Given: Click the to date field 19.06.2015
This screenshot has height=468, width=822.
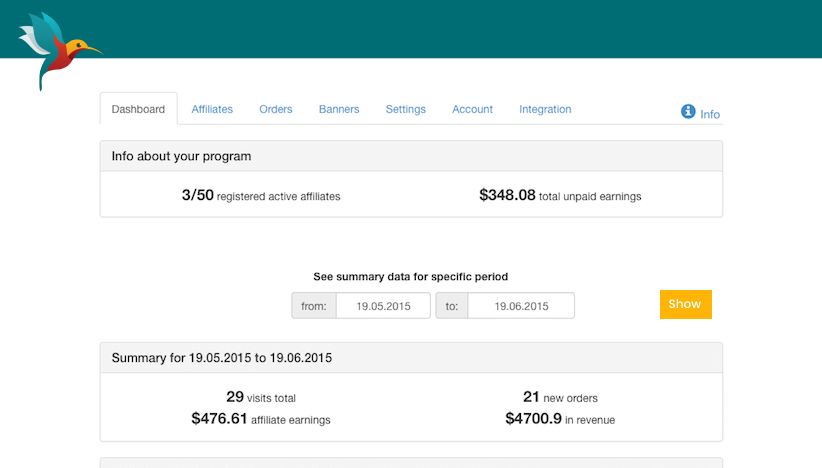Looking at the screenshot, I should (x=521, y=306).
